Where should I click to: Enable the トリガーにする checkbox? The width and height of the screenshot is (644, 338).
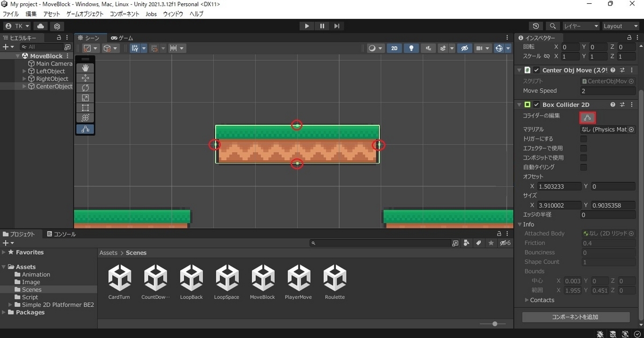coord(583,139)
